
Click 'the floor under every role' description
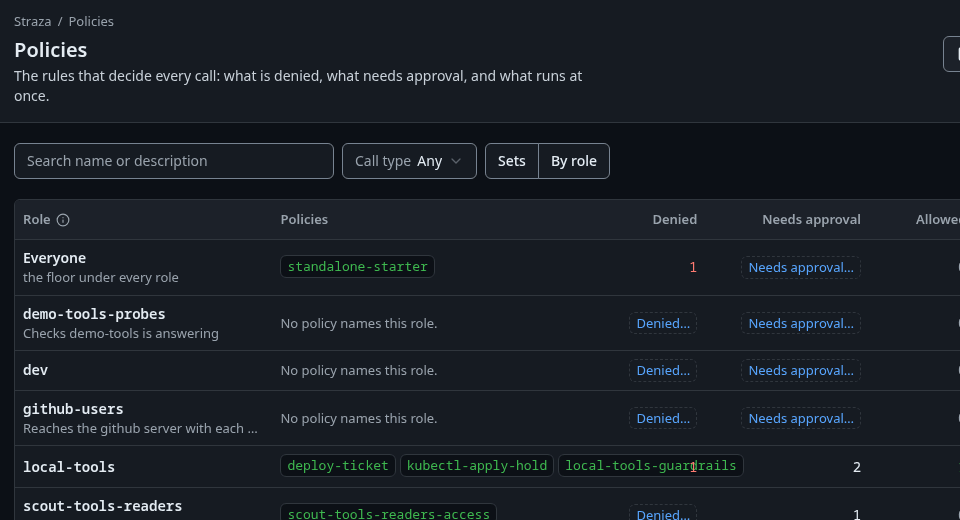pyautogui.click(x=101, y=277)
